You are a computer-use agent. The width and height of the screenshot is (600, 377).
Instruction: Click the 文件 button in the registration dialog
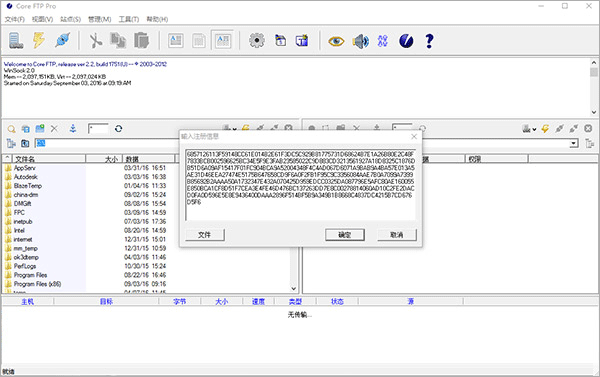205,235
